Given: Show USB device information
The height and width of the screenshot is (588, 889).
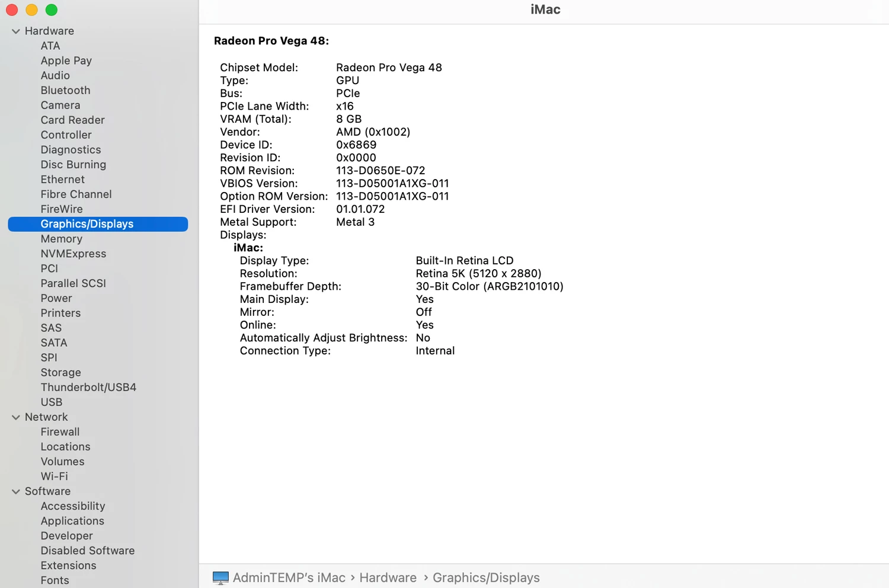Looking at the screenshot, I should pyautogui.click(x=52, y=402).
